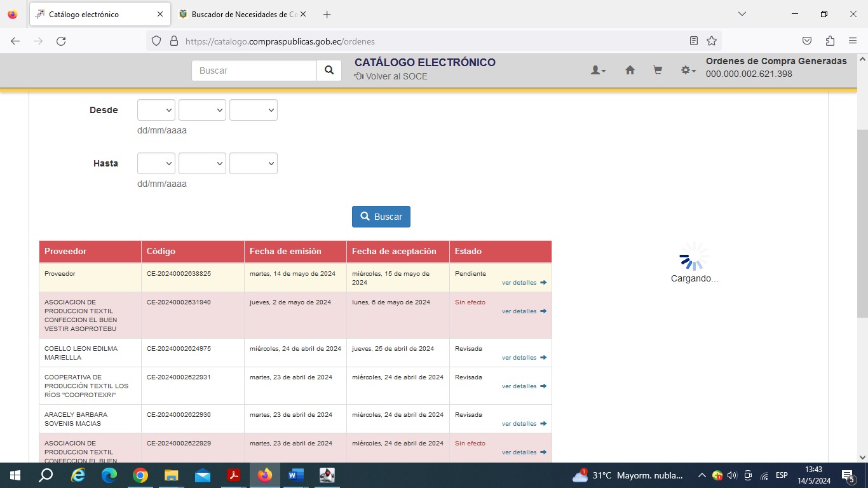
Task: Click the blue Buscar button
Action: tap(381, 217)
